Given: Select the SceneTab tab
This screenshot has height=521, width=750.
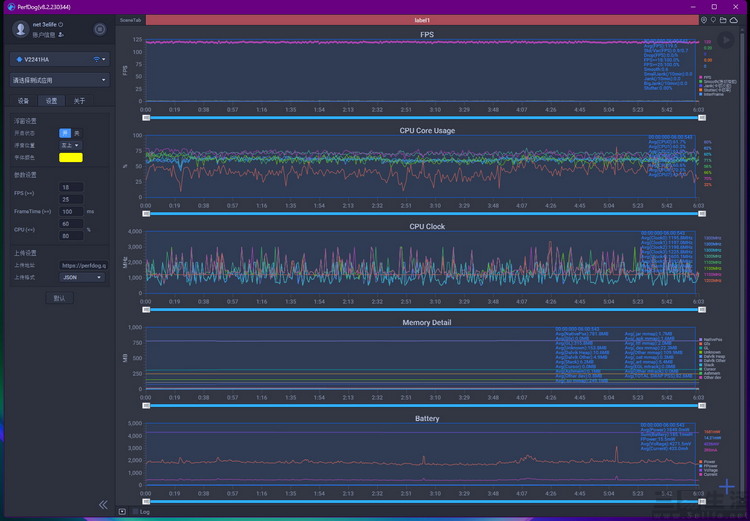Looking at the screenshot, I should 131,20.
